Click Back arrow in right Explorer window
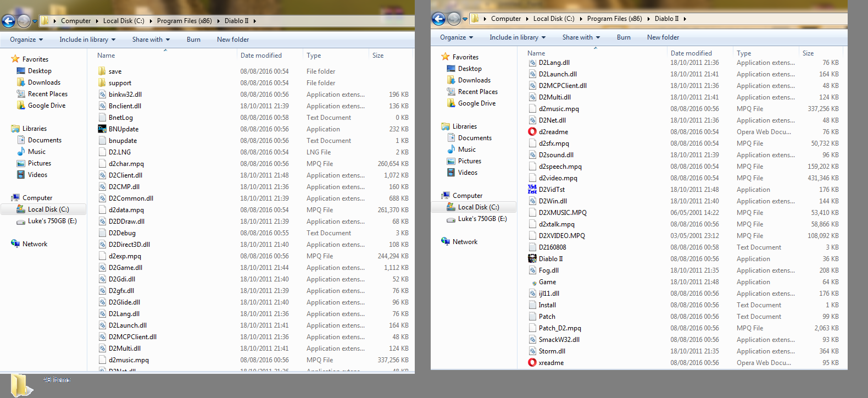The image size is (868, 398). point(438,19)
